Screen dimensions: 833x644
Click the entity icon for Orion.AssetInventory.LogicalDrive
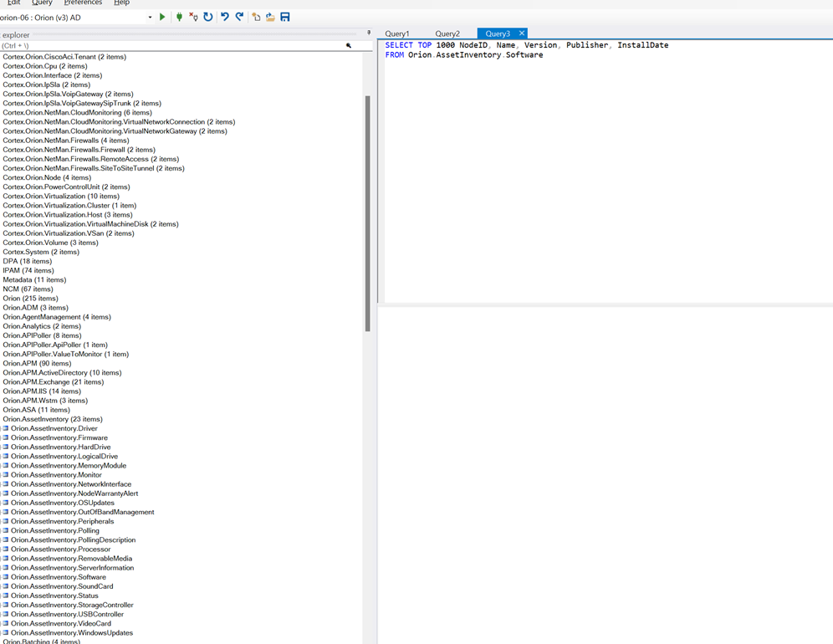(5, 457)
